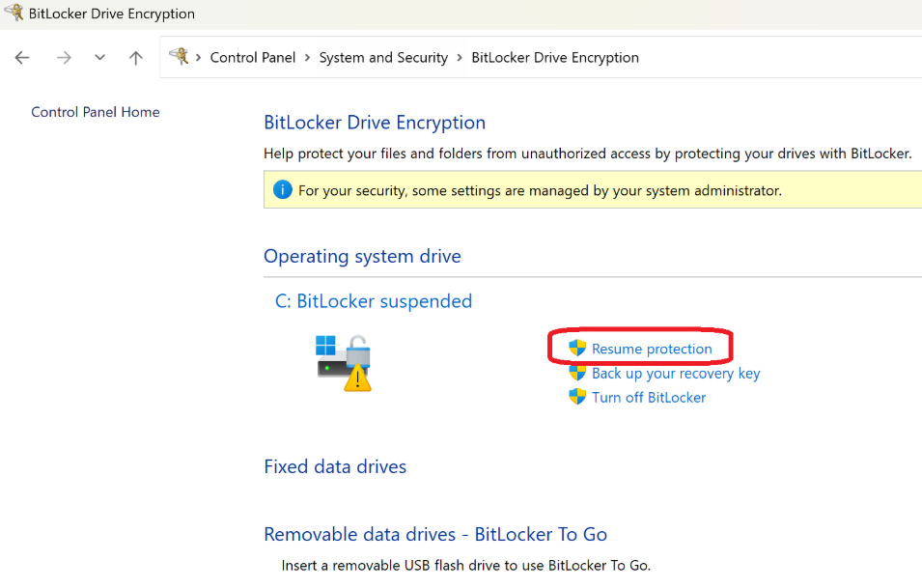The width and height of the screenshot is (922, 588).
Task: Open System and Security breadcrumb
Action: click(x=383, y=58)
